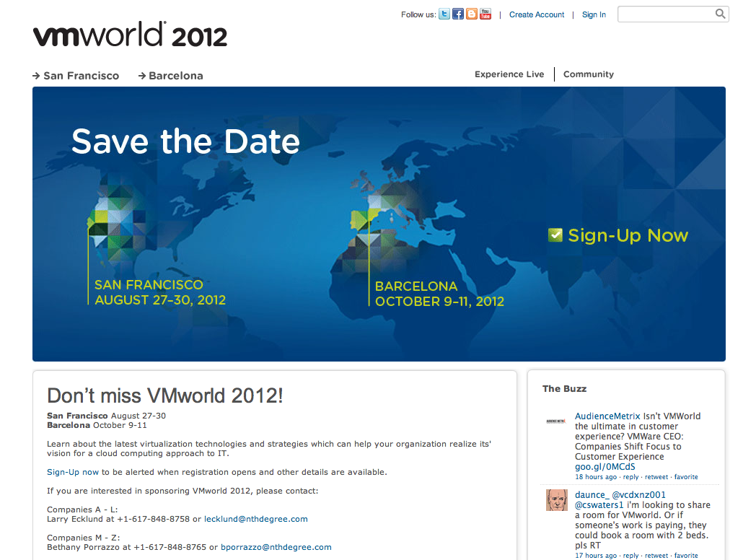This screenshot has height=560, width=756.
Task: Click the daunce_ user avatar
Action: (556, 500)
